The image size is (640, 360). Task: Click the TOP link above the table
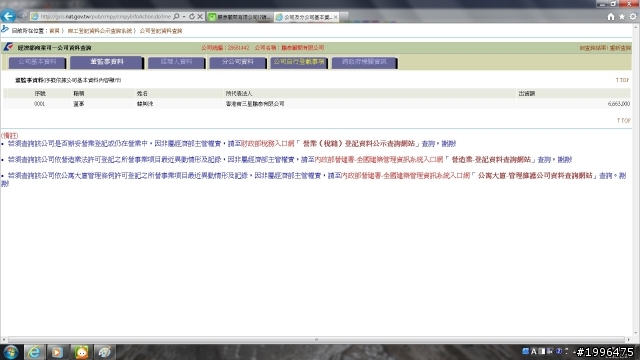pyautogui.click(x=622, y=80)
